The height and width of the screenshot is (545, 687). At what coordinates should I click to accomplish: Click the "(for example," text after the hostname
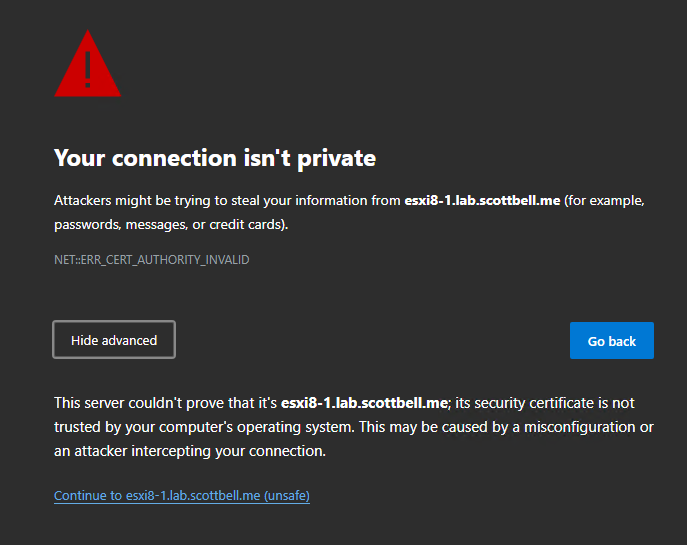604,201
